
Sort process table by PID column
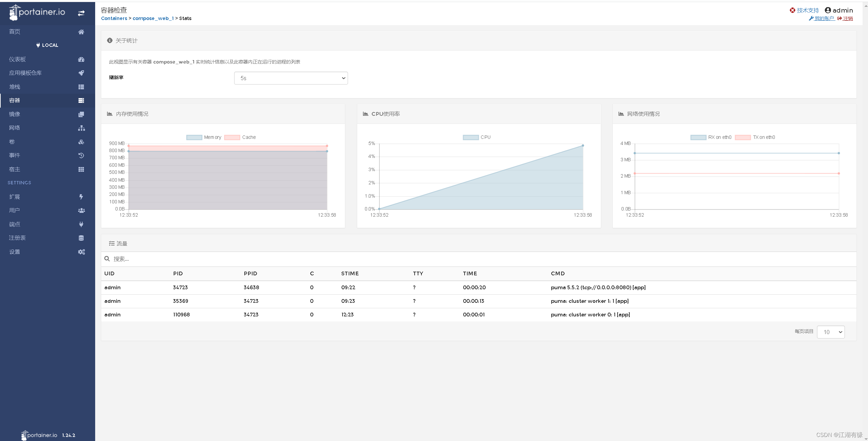(178, 274)
